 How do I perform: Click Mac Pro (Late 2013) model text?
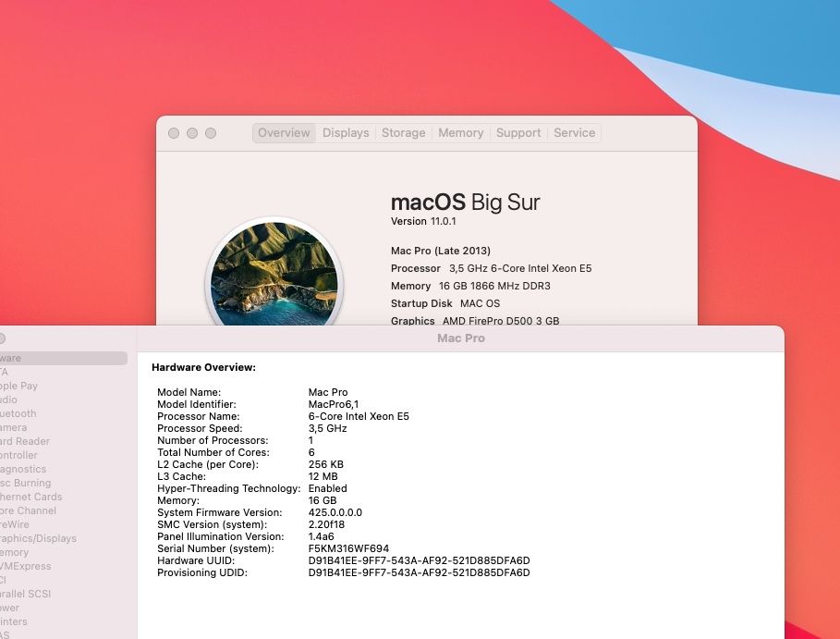point(441,251)
